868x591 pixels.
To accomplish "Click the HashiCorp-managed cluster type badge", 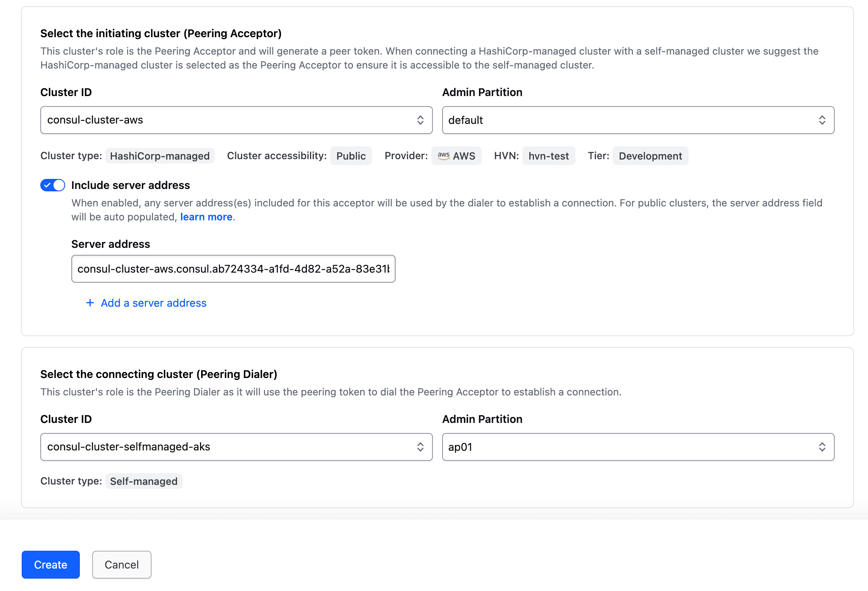I will point(160,156).
